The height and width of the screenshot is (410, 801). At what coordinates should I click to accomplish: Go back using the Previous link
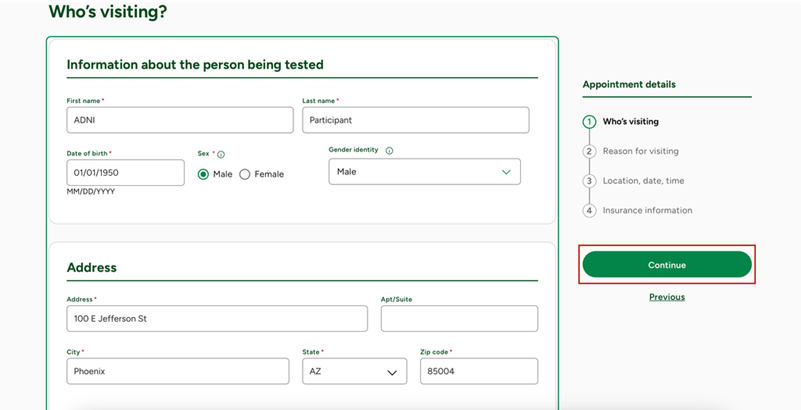[666, 297]
